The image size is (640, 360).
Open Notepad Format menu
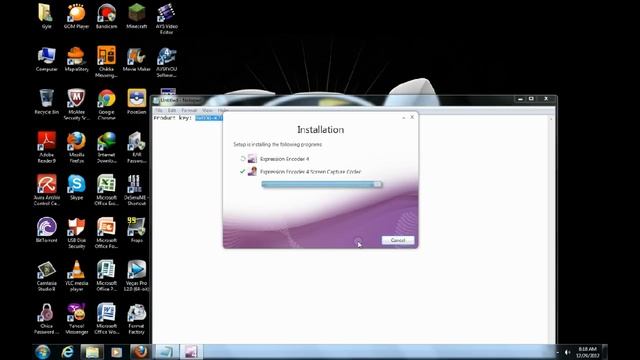tap(189, 110)
